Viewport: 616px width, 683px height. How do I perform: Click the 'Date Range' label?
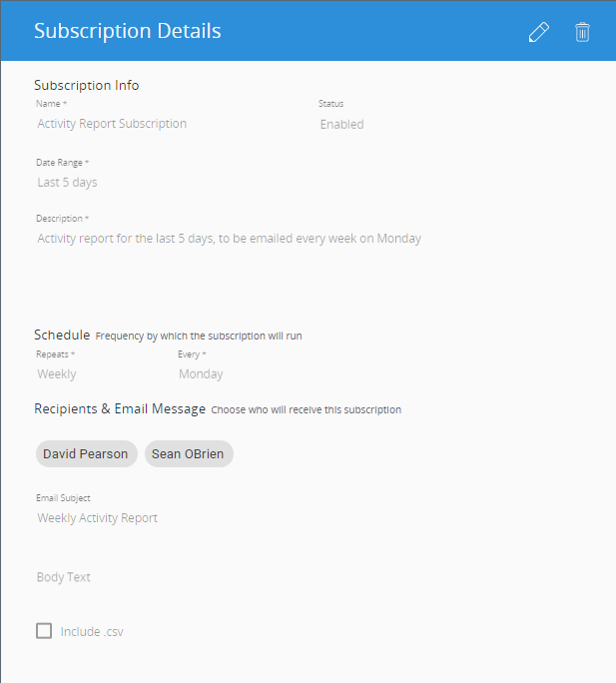click(59, 163)
